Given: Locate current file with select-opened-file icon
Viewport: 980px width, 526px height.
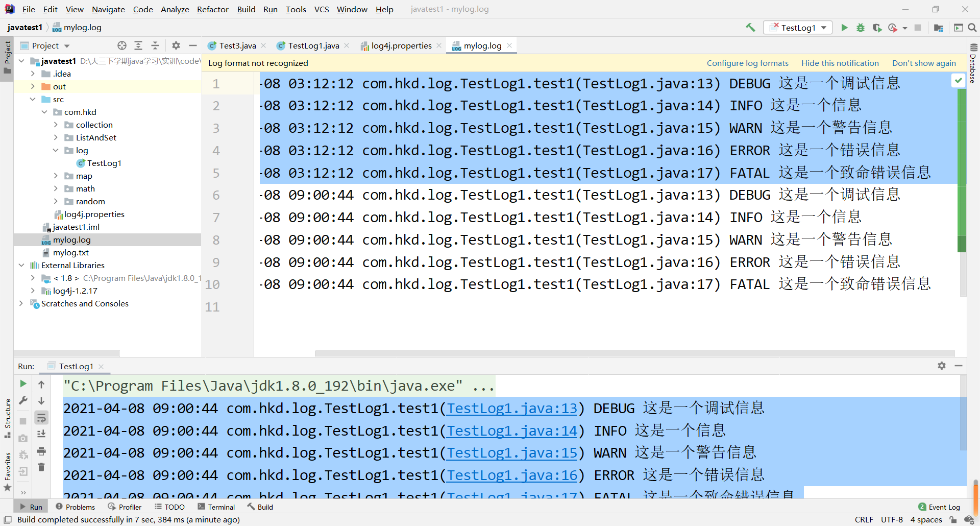Looking at the screenshot, I should [x=122, y=45].
